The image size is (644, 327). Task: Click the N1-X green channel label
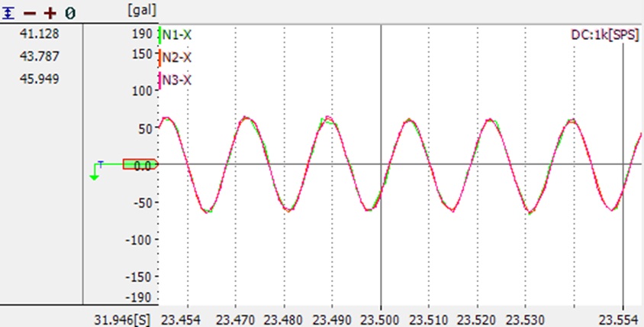point(177,34)
